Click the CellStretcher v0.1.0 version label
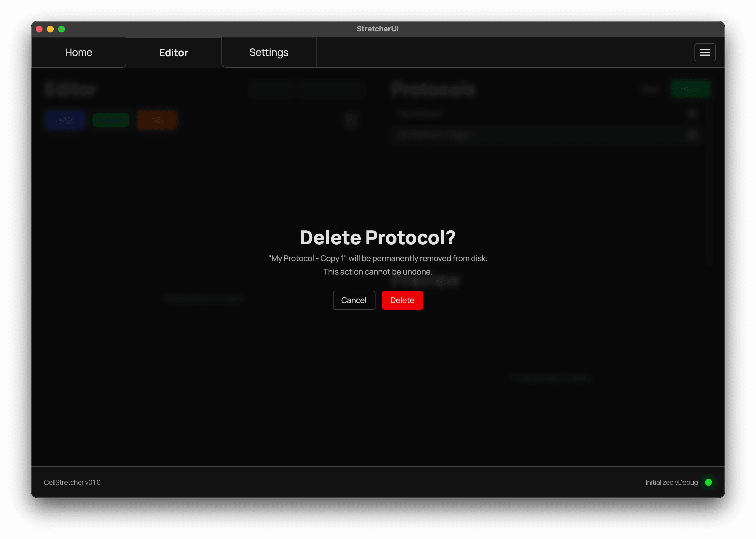This screenshot has height=539, width=756. pyautogui.click(x=72, y=482)
